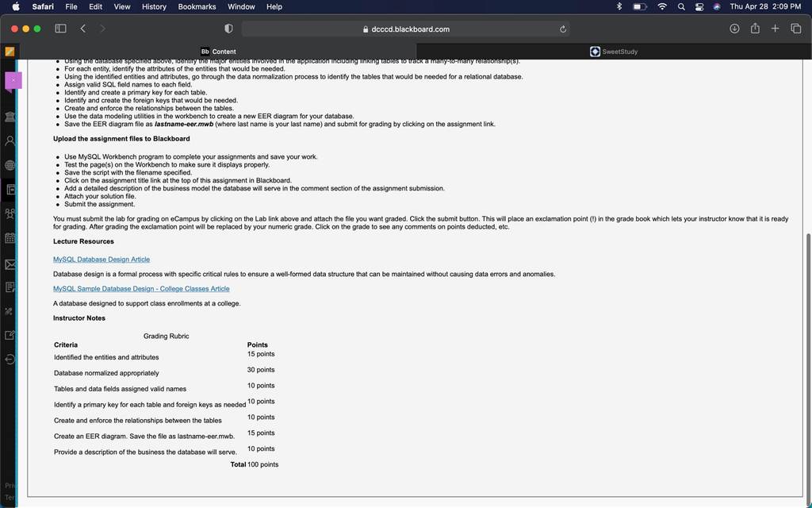Viewport: 812px width, 508px height.
Task: Open the Institution page sidebar icon
Action: pos(10,116)
